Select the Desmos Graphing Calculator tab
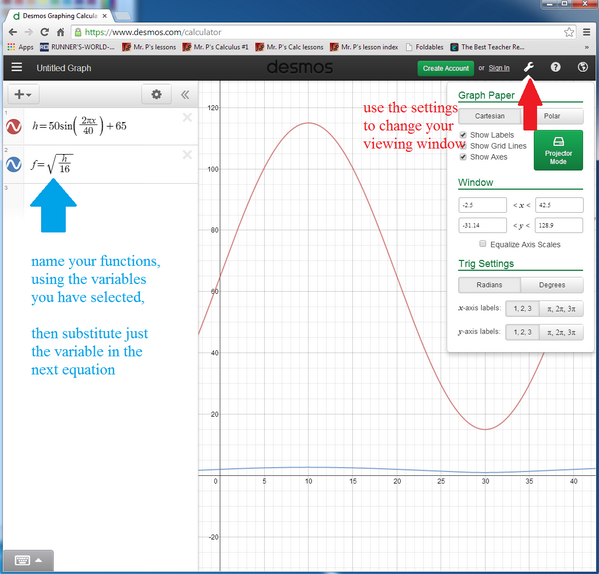The width and height of the screenshot is (599, 574). (x=60, y=16)
